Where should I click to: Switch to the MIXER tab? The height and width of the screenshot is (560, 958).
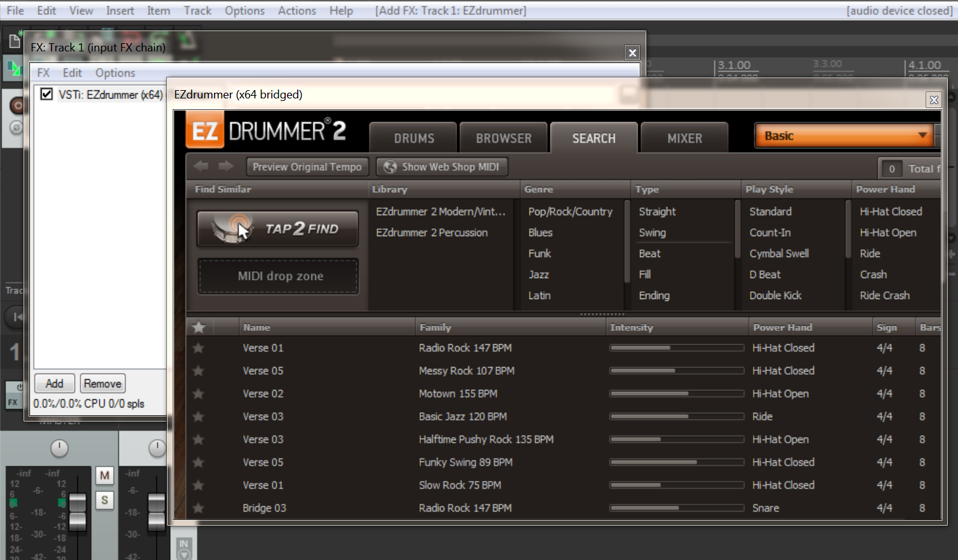[x=684, y=138]
